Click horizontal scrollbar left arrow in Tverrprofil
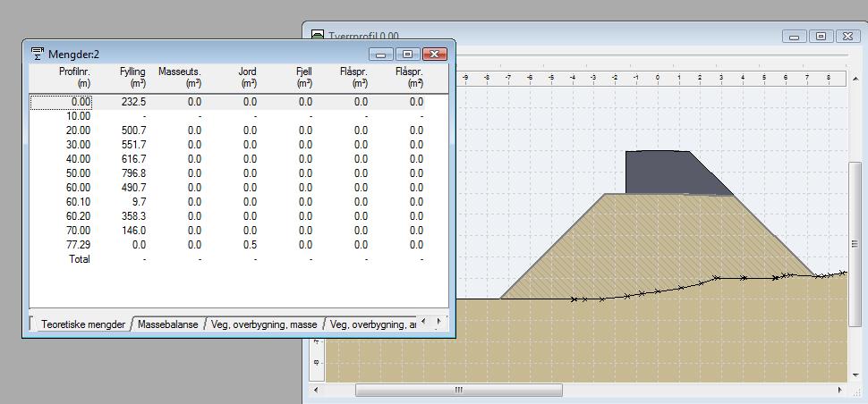Image resolution: width=868 pixels, height=404 pixels. (x=316, y=391)
